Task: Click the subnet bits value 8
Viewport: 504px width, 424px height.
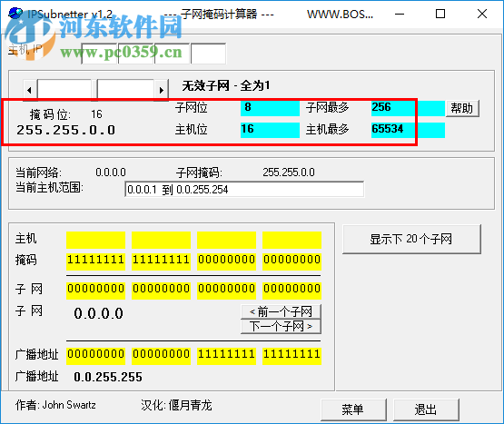Action: coord(270,108)
